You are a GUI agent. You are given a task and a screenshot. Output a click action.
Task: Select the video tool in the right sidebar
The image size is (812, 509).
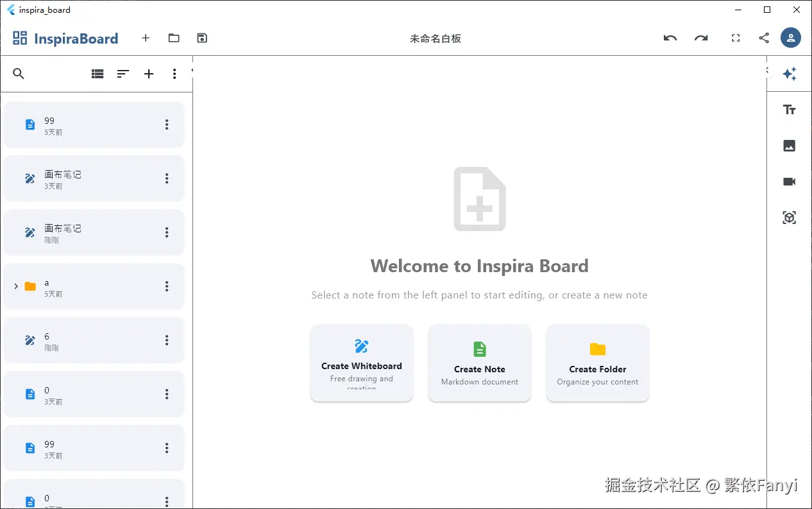pyautogui.click(x=790, y=182)
